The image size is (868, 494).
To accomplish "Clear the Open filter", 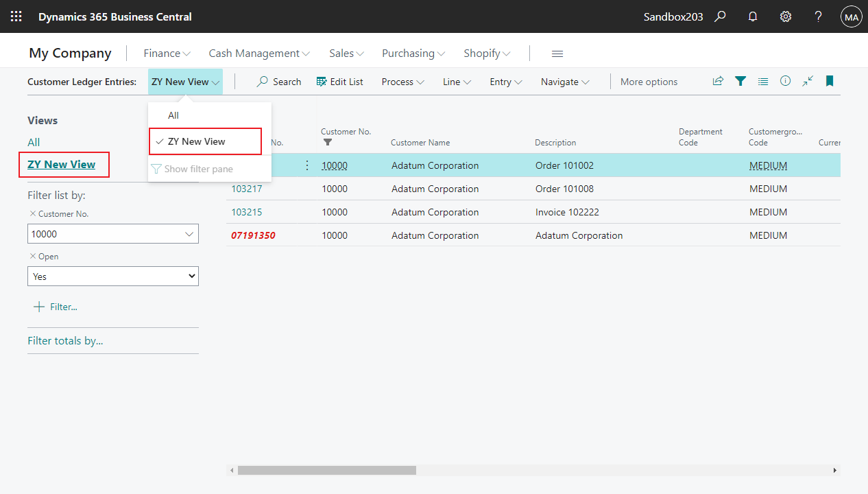I will (x=34, y=256).
